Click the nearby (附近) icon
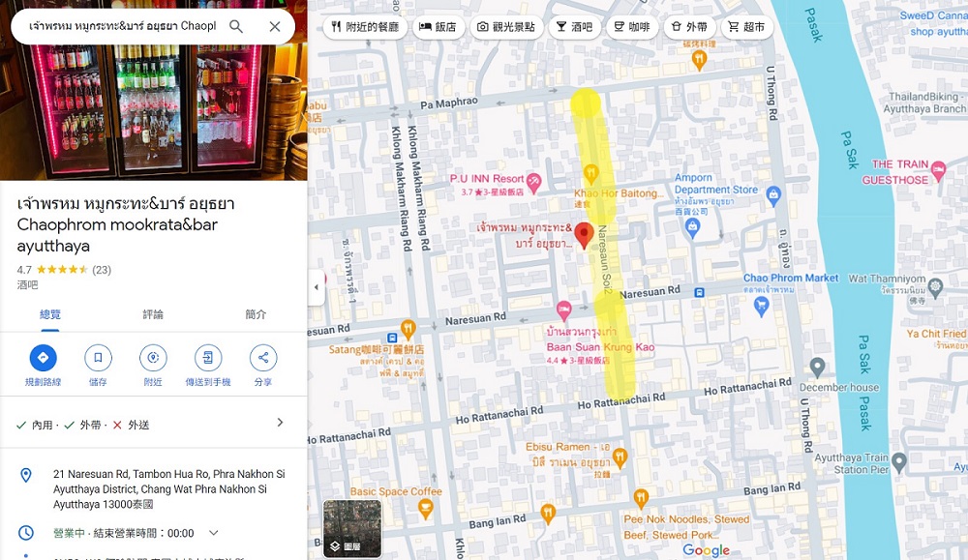The height and width of the screenshot is (560, 968). [153, 358]
